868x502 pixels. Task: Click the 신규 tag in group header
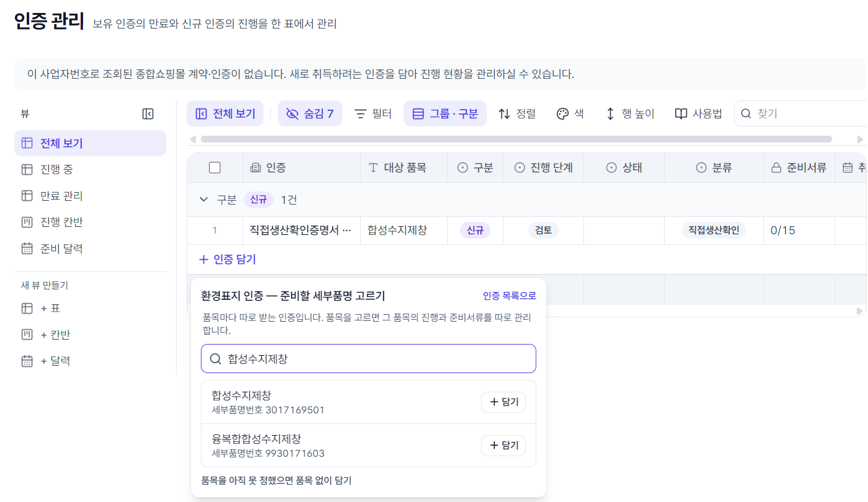pos(259,200)
